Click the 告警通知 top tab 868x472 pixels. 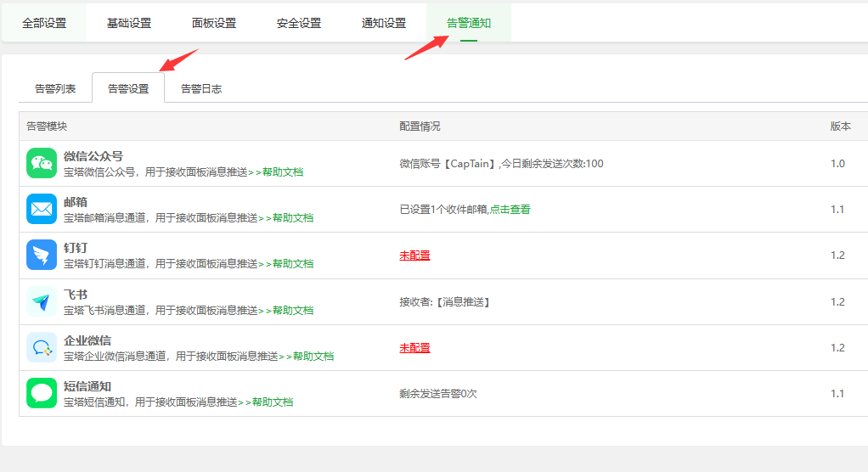coord(469,23)
